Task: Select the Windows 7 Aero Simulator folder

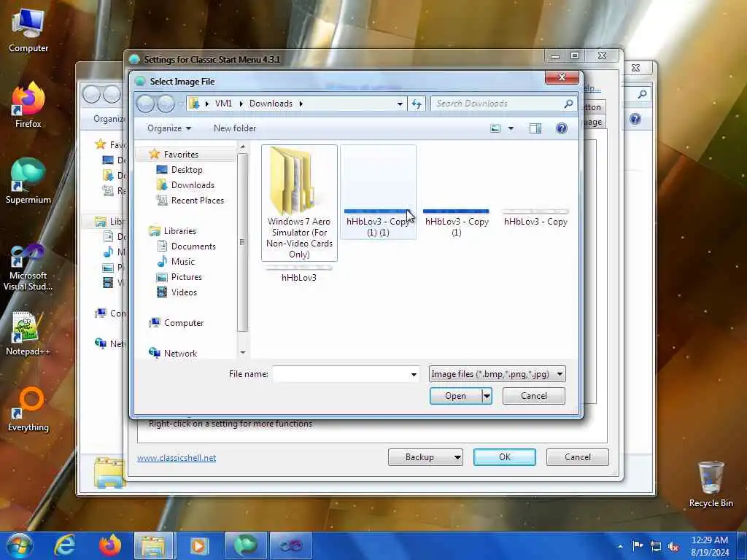Action: [x=299, y=203]
